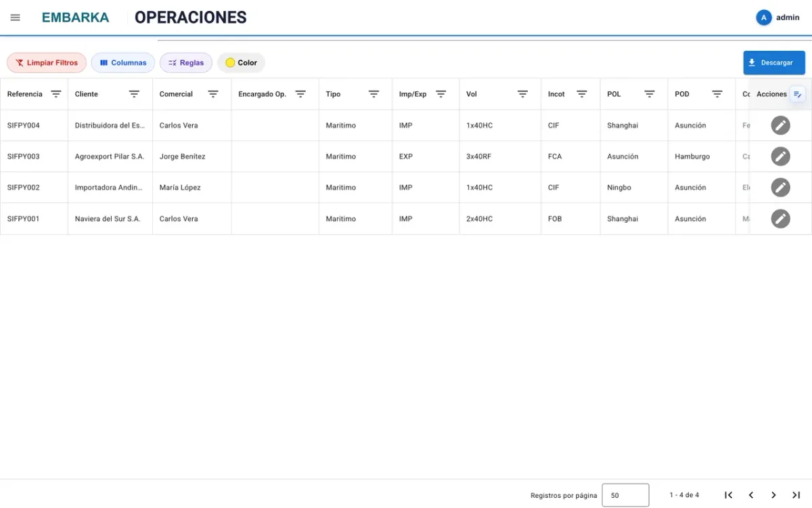Screen dimensions: 812x508
Task: Go to the next page
Action: (773, 495)
